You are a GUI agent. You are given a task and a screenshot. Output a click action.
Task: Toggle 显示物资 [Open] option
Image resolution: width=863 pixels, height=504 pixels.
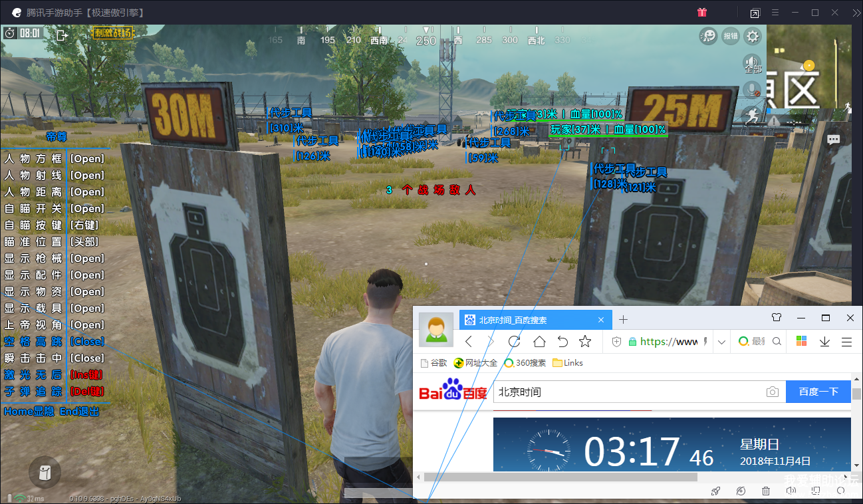(x=54, y=292)
